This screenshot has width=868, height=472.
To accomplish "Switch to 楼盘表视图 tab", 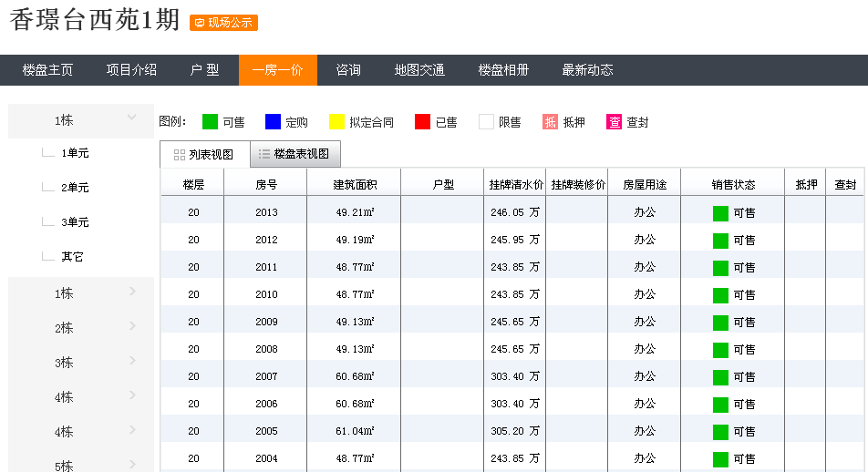I will pos(295,154).
